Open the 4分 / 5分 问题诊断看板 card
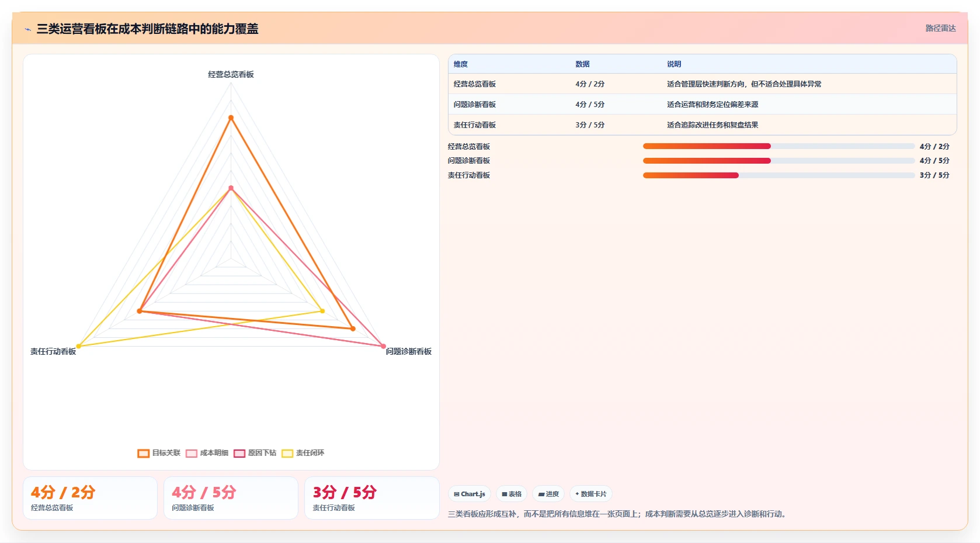This screenshot has width=980, height=543. pos(231,498)
